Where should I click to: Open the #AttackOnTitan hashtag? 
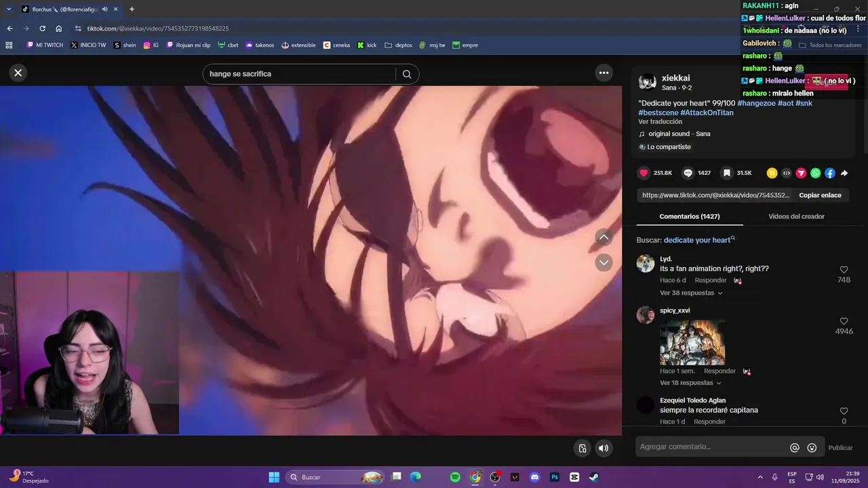[x=707, y=113]
